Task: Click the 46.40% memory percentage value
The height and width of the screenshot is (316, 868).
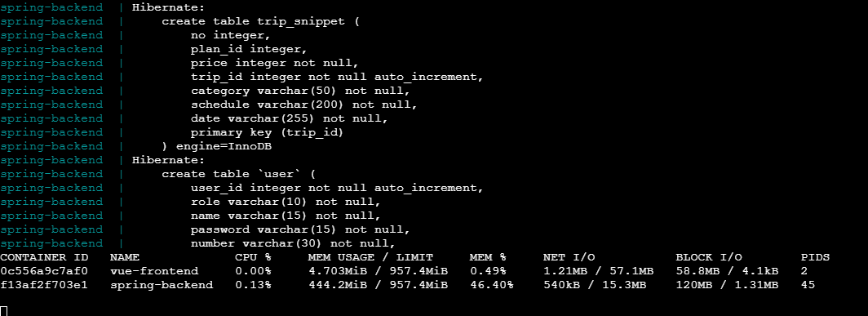Action: click(x=491, y=285)
